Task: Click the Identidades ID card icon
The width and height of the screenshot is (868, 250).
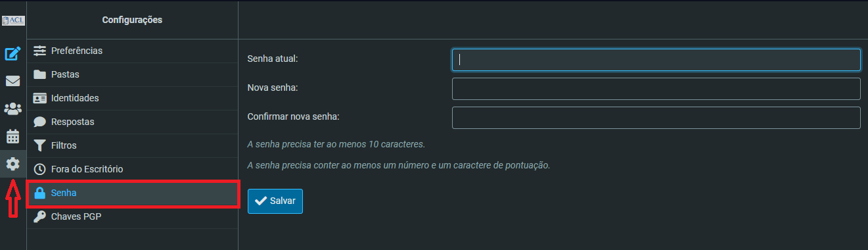Action: 40,98
